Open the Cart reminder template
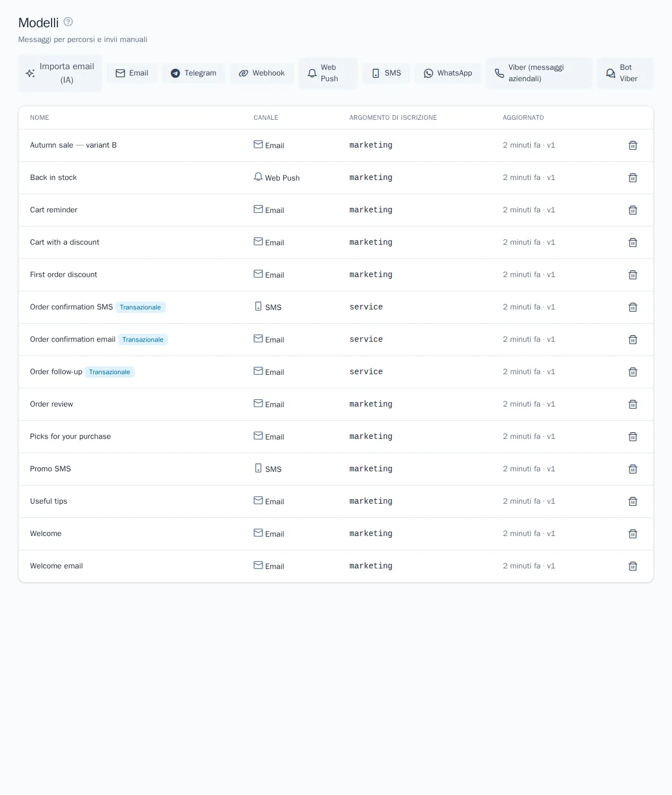 (54, 210)
